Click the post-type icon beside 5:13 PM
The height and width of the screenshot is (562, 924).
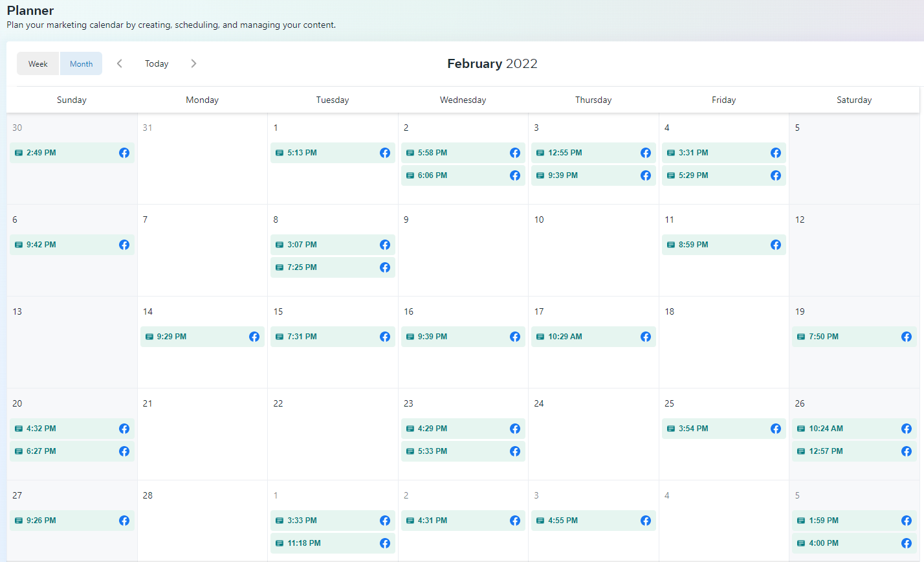(x=280, y=153)
